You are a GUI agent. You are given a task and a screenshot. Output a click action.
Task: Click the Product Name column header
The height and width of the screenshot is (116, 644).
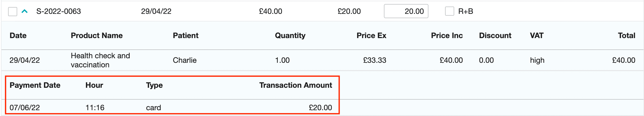click(x=97, y=36)
